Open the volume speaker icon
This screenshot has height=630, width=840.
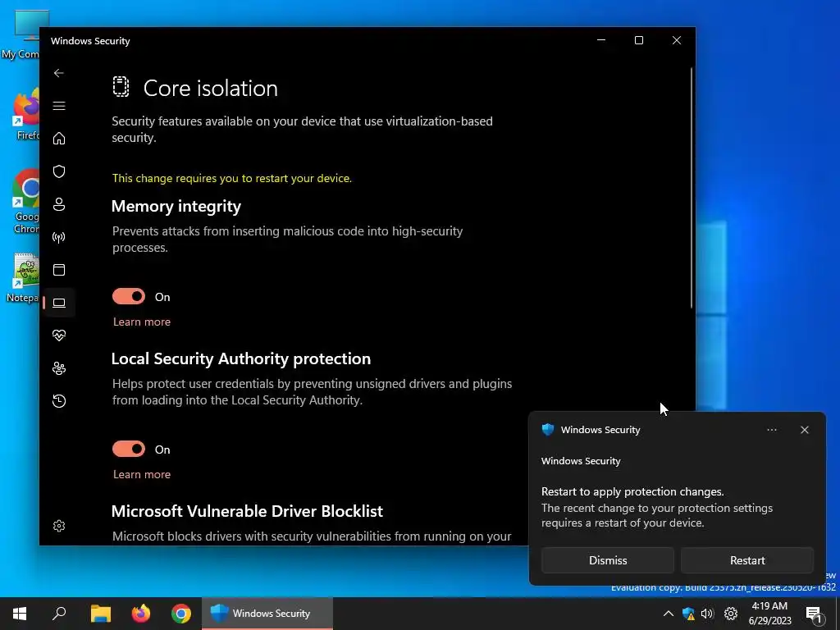[x=707, y=614]
